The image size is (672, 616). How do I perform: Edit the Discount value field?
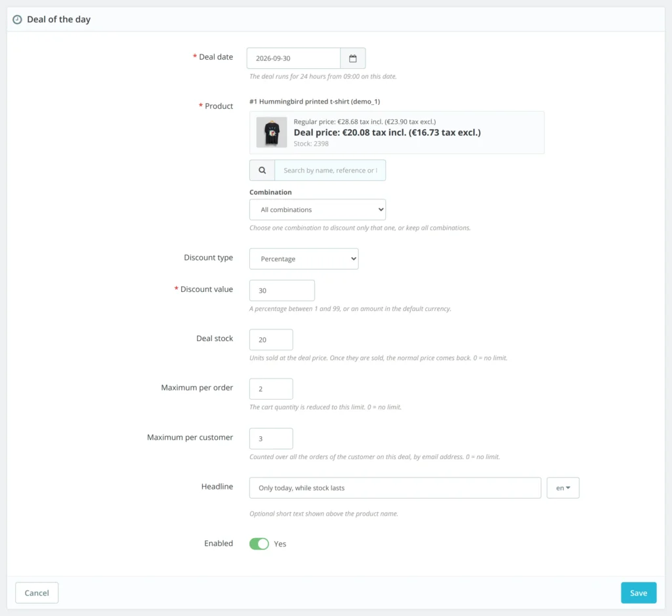click(x=282, y=291)
